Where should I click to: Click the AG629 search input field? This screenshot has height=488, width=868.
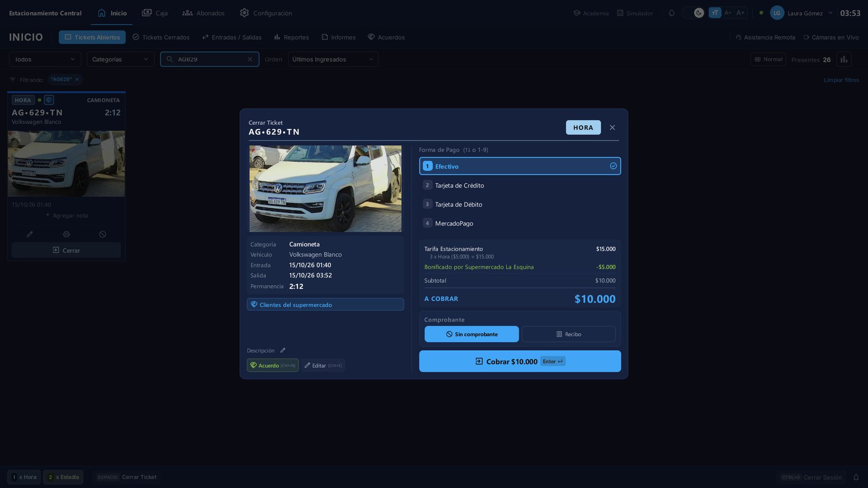point(209,59)
